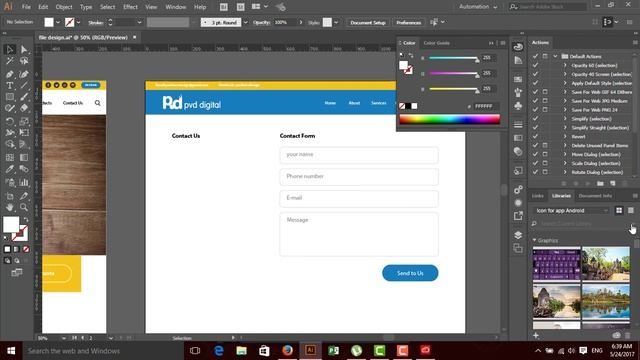Switch to the Document Info tab
The width and height of the screenshot is (640, 360).
(595, 196)
